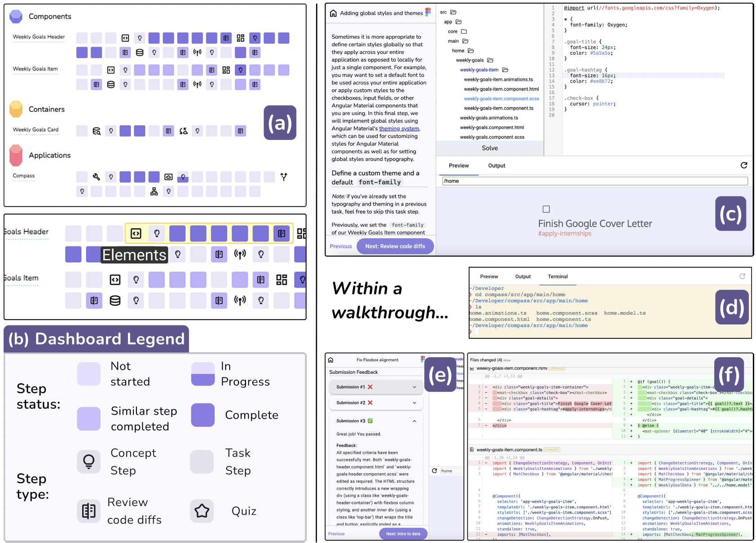Viewport: 756px width, 543px height.
Task: Follow the 'theming system' link
Action: pyautogui.click(x=399, y=129)
